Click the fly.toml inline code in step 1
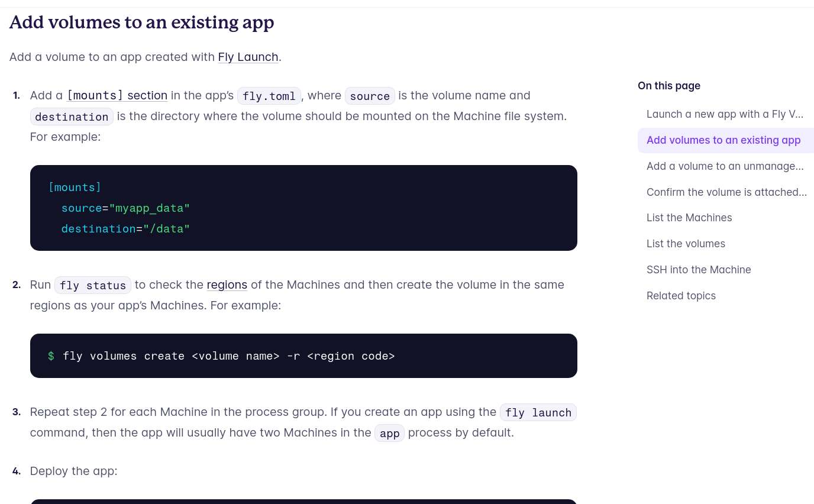 click(269, 96)
